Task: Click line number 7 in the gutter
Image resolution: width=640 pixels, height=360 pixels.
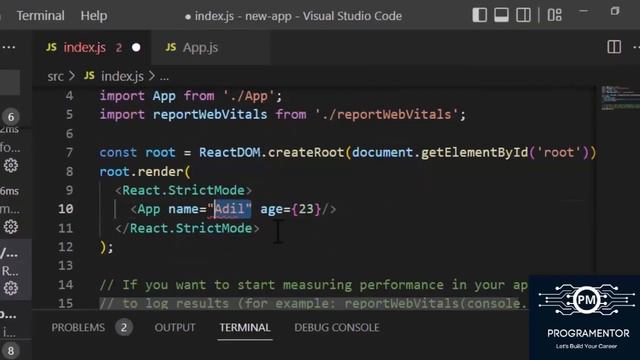Action: (x=69, y=153)
